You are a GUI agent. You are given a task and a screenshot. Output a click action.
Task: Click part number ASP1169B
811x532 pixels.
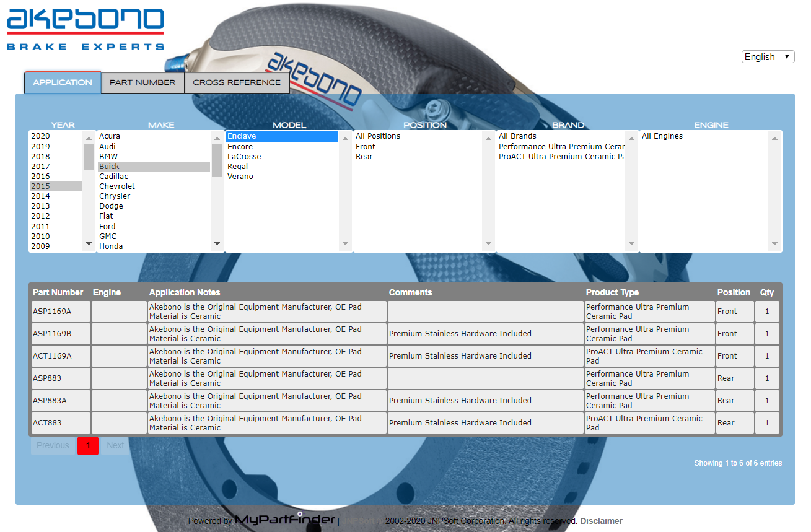tap(52, 334)
